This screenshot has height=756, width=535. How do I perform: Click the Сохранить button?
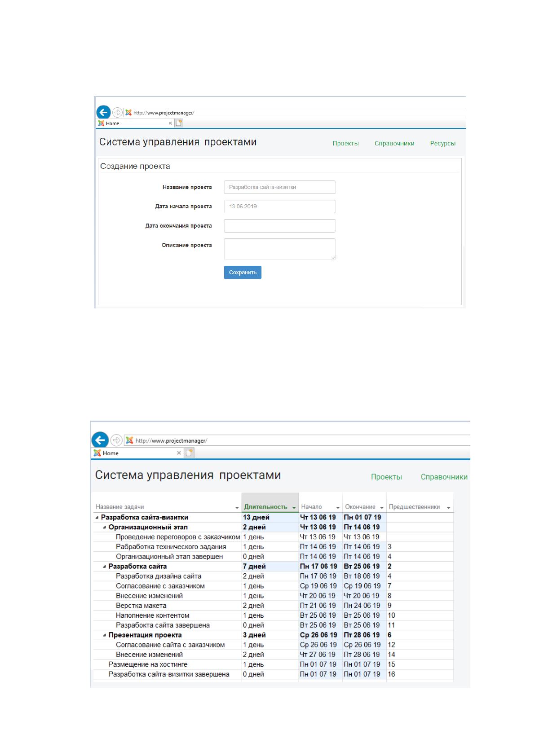pyautogui.click(x=243, y=273)
